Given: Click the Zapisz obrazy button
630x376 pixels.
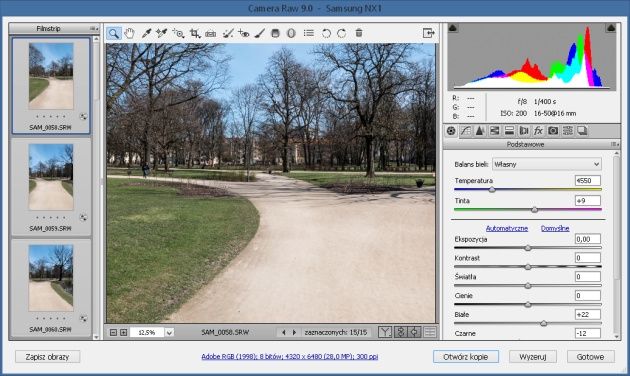Looking at the screenshot, I should [x=47, y=357].
